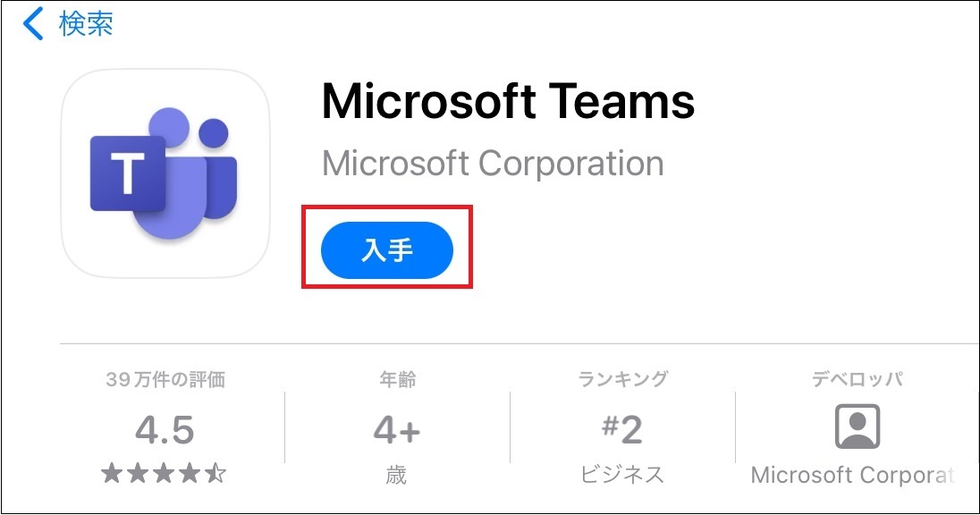The width and height of the screenshot is (980, 515).
Task: Click the half-filled fifth rating star
Action: click(217, 474)
